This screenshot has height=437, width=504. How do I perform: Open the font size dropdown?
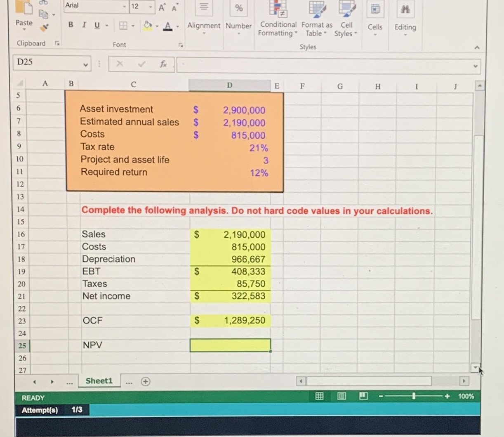point(151,7)
